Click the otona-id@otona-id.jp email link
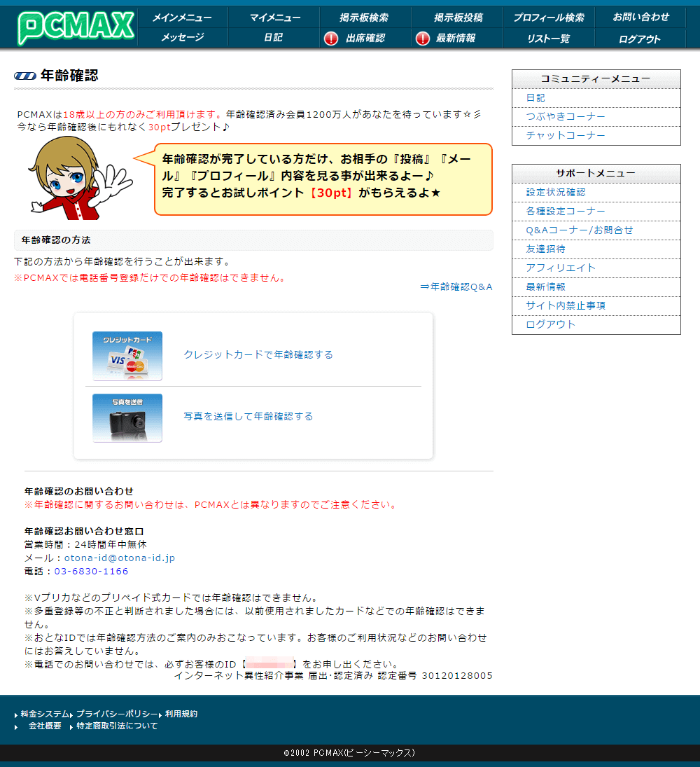 pos(120,558)
